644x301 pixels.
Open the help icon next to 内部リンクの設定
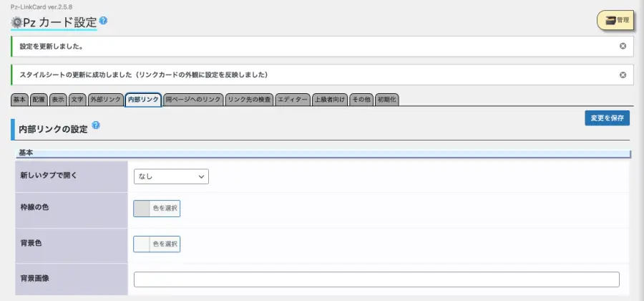click(x=96, y=125)
